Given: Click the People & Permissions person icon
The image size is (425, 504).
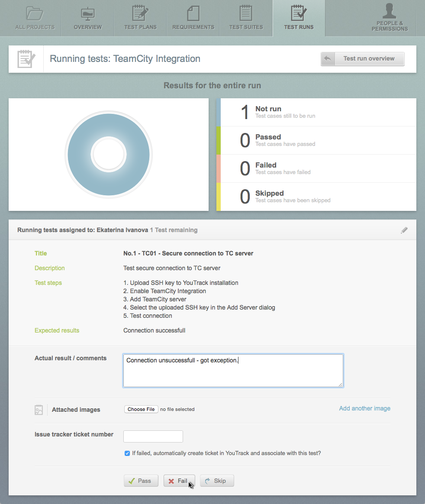Looking at the screenshot, I should click(390, 11).
